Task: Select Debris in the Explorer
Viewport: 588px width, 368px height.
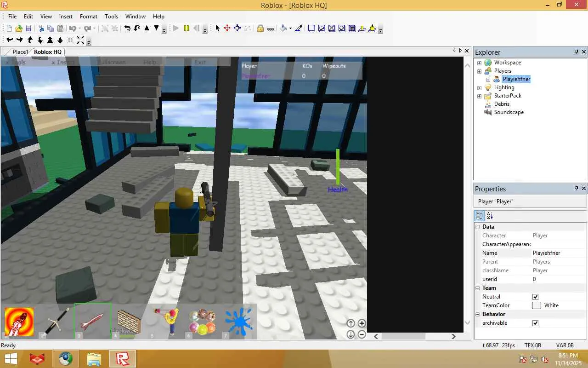Action: [x=502, y=104]
